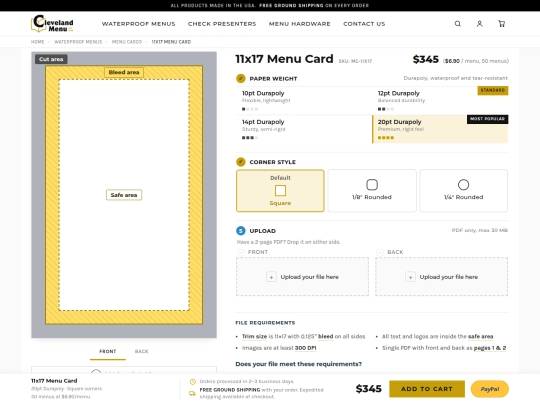Image resolution: width=540 pixels, height=405 pixels.
Task: Open the Menu Hardware nav menu
Action: click(300, 24)
